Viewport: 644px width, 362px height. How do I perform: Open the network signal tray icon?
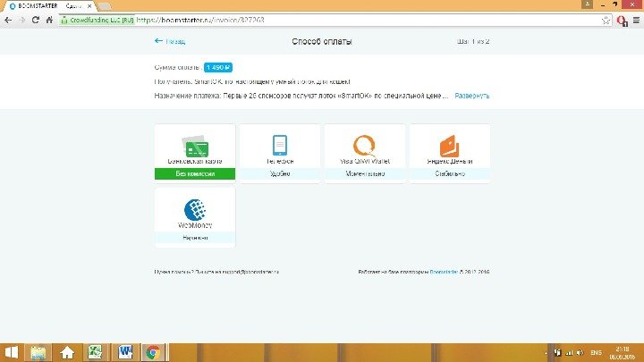tap(569, 353)
